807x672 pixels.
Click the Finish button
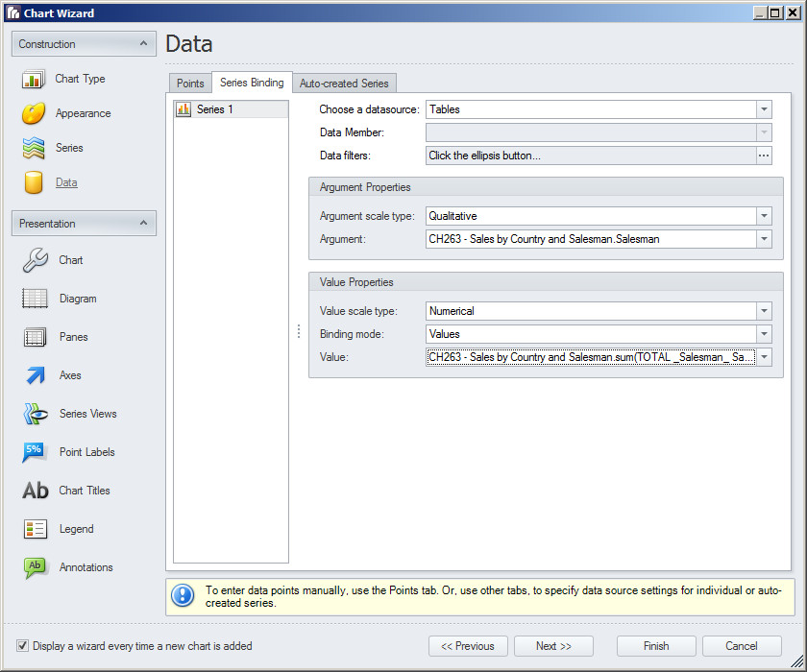[x=656, y=646]
